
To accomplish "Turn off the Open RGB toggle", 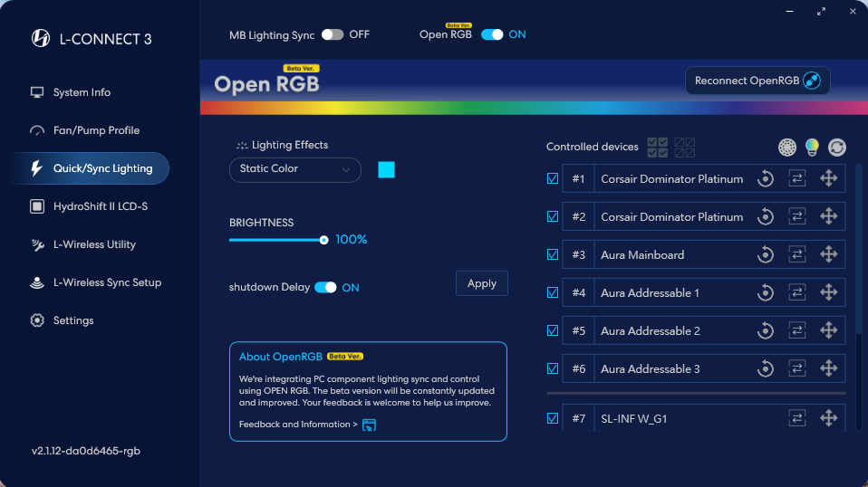I will click(x=492, y=34).
